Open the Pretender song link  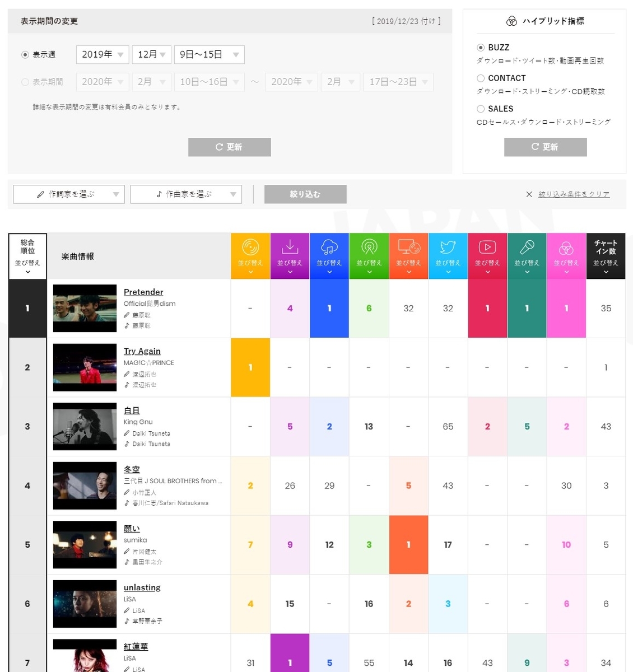click(143, 292)
